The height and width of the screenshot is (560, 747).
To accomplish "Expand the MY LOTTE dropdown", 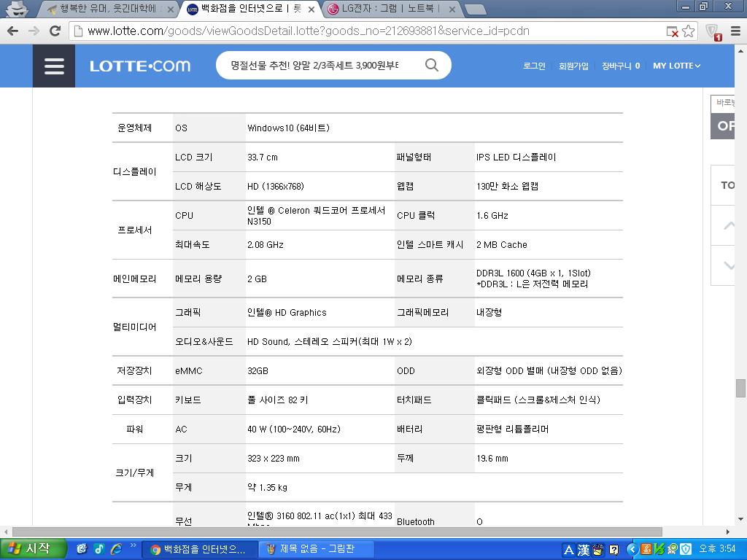I will [676, 66].
